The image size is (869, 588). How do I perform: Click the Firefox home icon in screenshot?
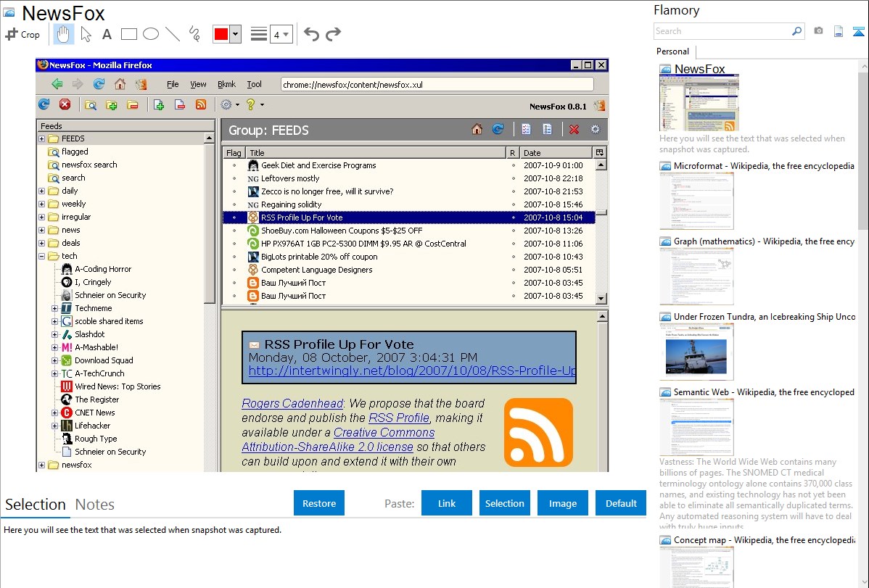(x=120, y=84)
